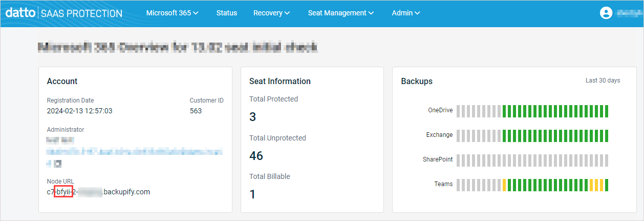Open the Recovery dropdown
The width and height of the screenshot is (644, 221).
[x=271, y=13]
